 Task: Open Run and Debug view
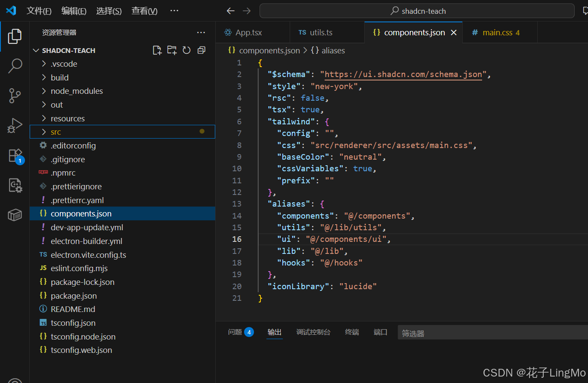(x=15, y=125)
